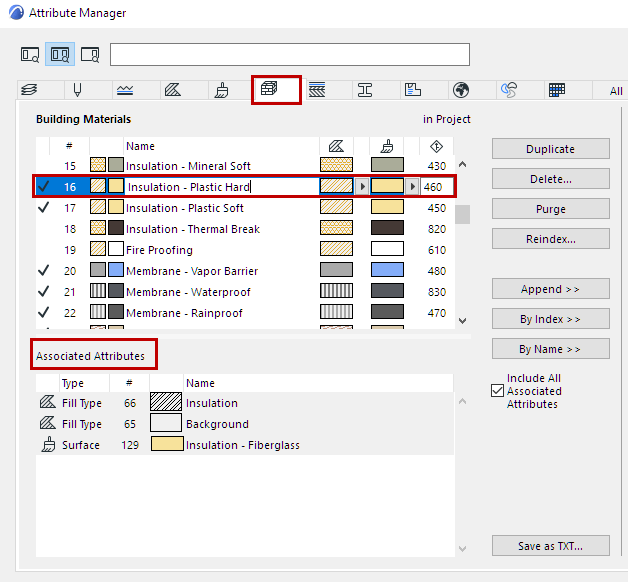Image resolution: width=628 pixels, height=582 pixels.
Task: Click the Insulation hatch fill thumbnail
Action: pyautogui.click(x=166, y=402)
